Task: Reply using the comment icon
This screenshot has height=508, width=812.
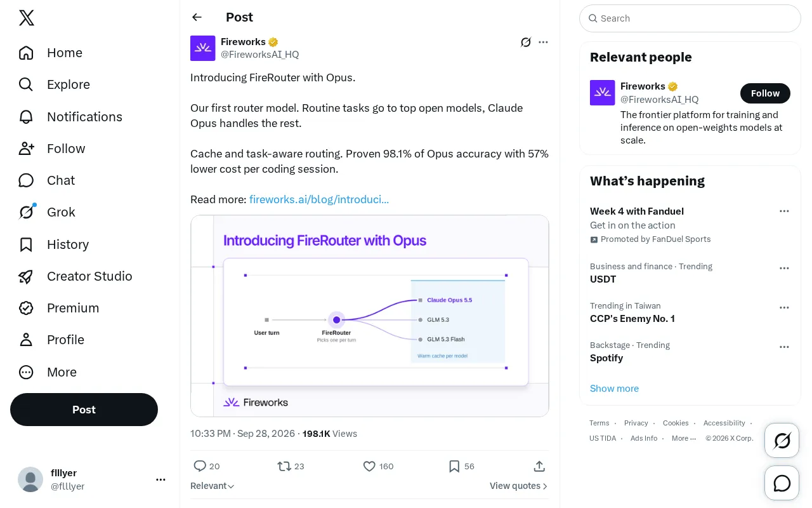Action: click(x=200, y=466)
